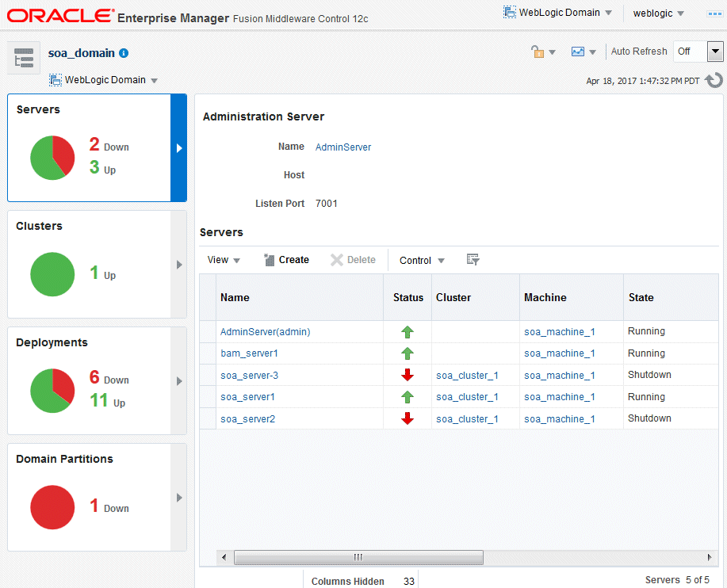
Task: Click the horizontal scrollbar thumb
Action: click(x=358, y=557)
